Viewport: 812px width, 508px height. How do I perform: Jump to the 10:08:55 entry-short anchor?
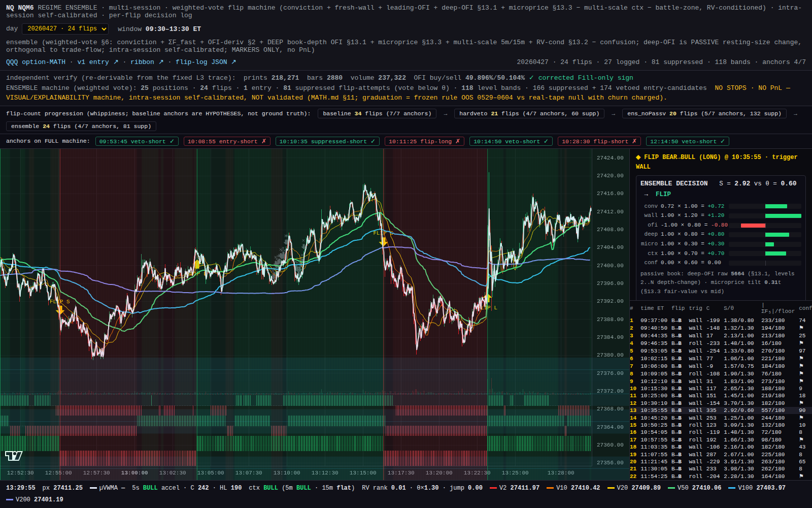pos(227,141)
